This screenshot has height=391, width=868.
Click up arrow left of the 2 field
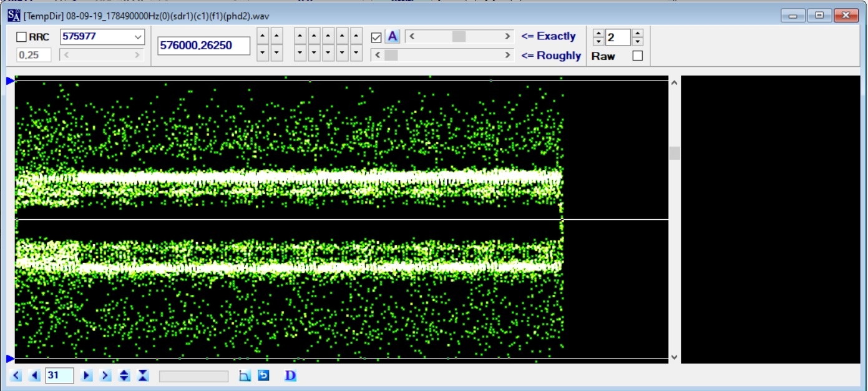598,33
